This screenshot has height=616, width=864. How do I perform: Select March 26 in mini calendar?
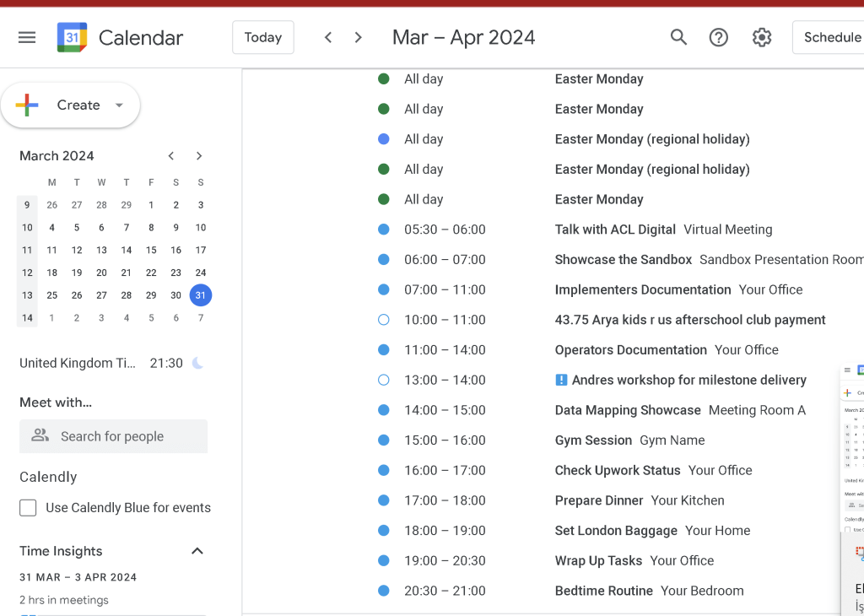77,295
